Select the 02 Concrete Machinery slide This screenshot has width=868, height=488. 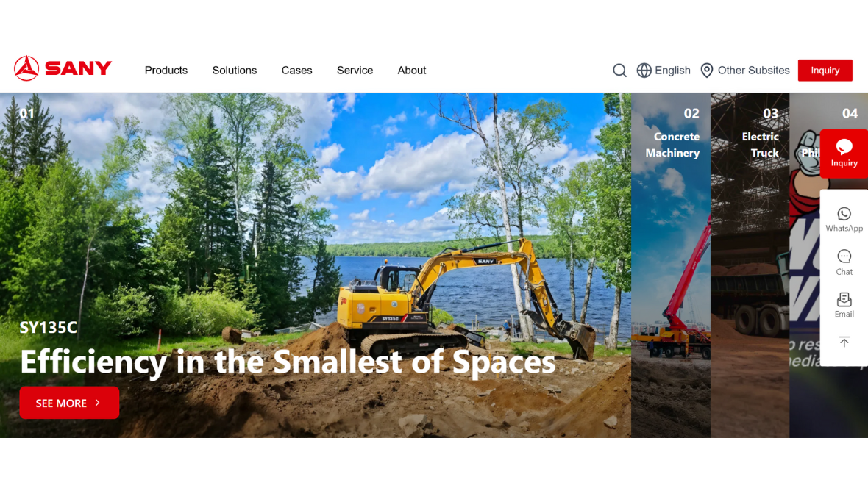[x=671, y=265]
